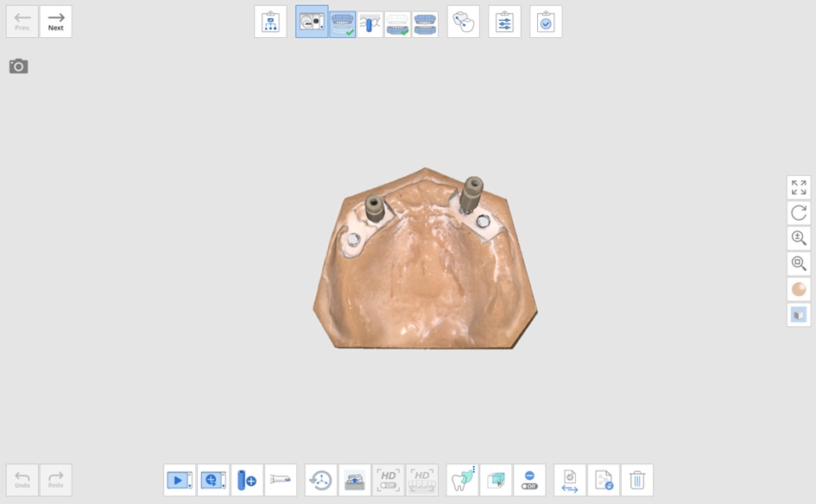
Task: Click the Undo button
Action: pyautogui.click(x=22, y=480)
